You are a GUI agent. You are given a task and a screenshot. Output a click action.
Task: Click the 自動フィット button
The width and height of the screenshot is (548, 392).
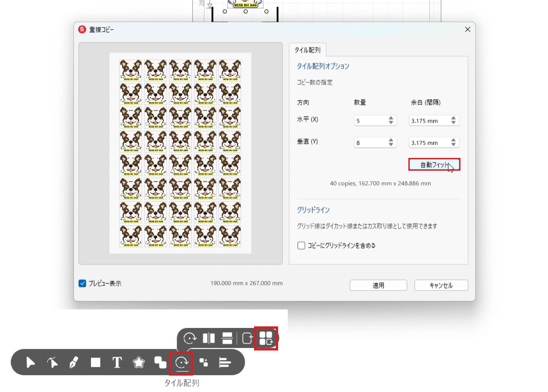click(434, 165)
